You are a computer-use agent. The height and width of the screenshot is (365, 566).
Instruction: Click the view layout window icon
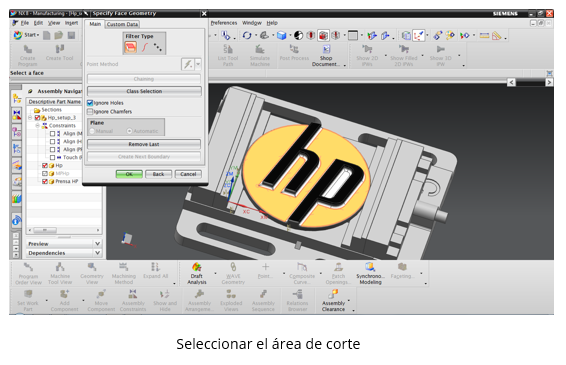(x=353, y=35)
